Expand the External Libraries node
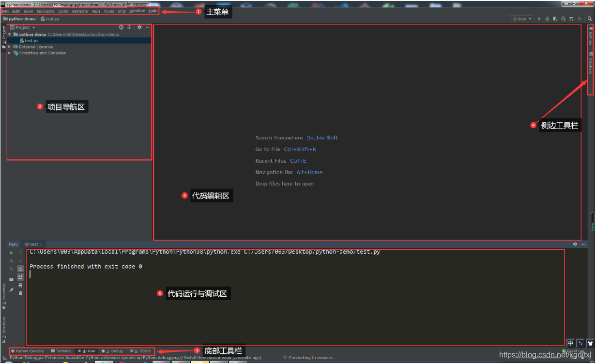Viewport: 596px width, 364px height. coord(10,47)
